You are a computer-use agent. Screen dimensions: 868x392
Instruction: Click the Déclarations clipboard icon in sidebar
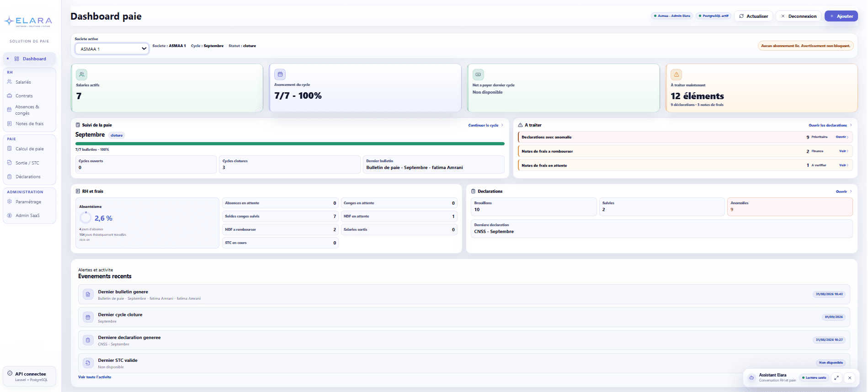[x=10, y=177]
